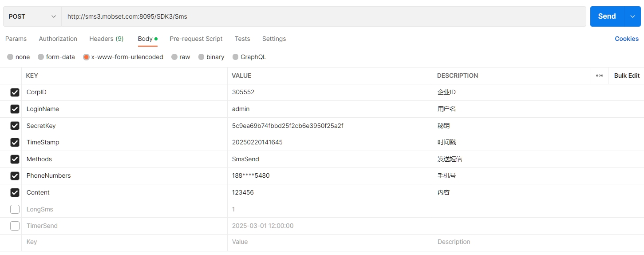Go to the Pre-request Script tab
Screen dimensions: 644x255
click(196, 39)
